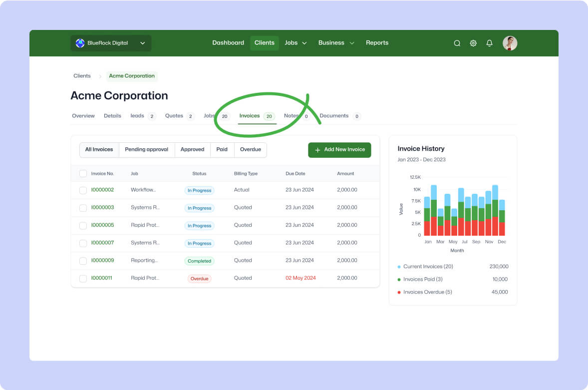Expand the BlueRock Digital company switcher

(143, 43)
